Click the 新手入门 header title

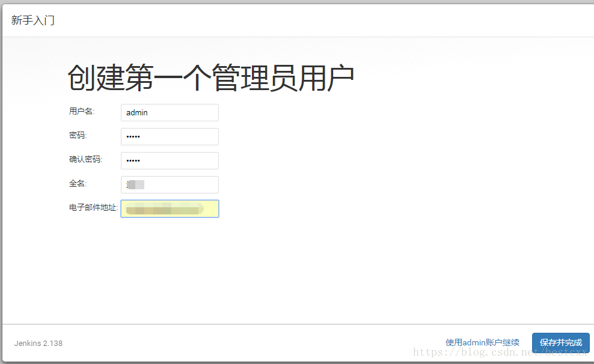tap(32, 20)
